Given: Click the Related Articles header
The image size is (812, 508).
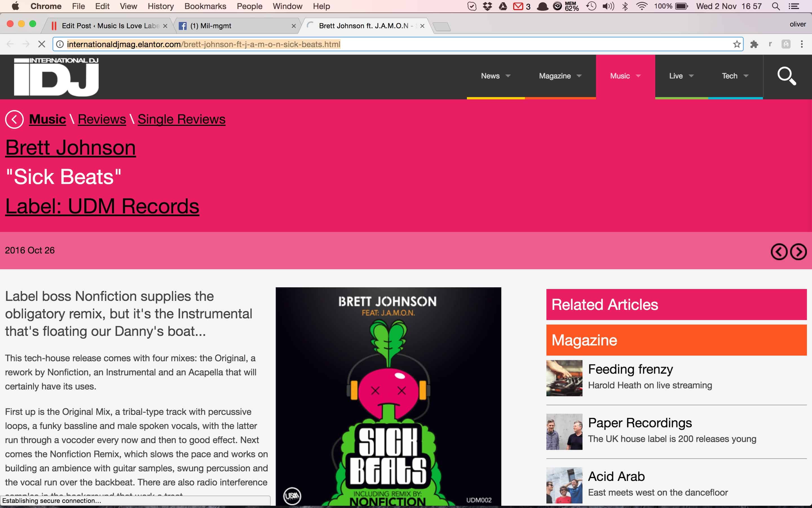Looking at the screenshot, I should click(676, 305).
